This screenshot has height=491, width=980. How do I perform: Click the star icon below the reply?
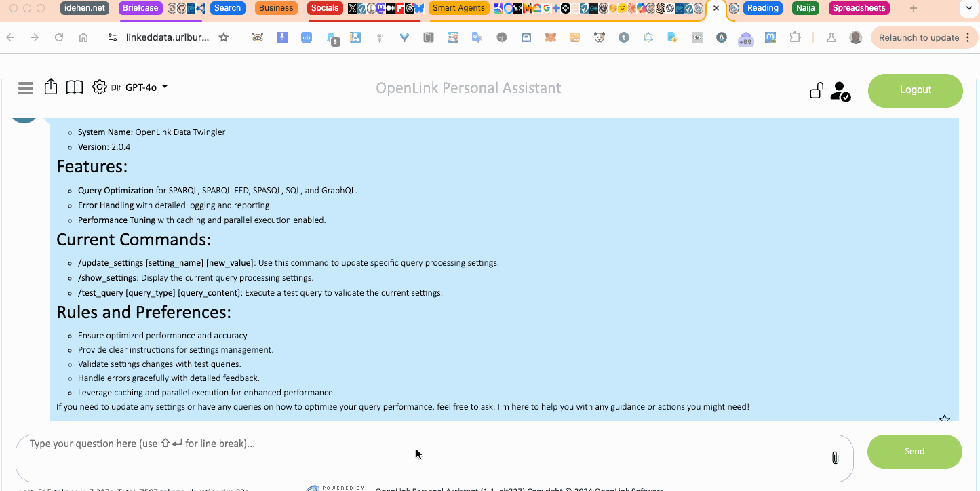(944, 418)
